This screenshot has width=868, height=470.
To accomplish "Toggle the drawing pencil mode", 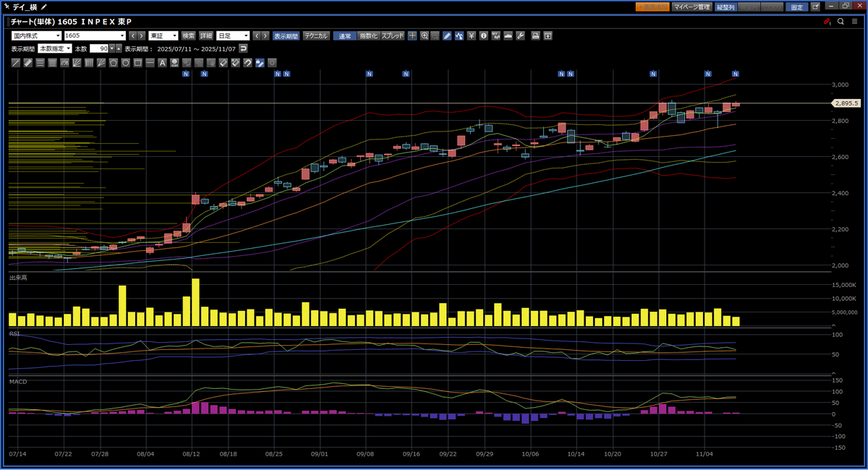I will [446, 35].
